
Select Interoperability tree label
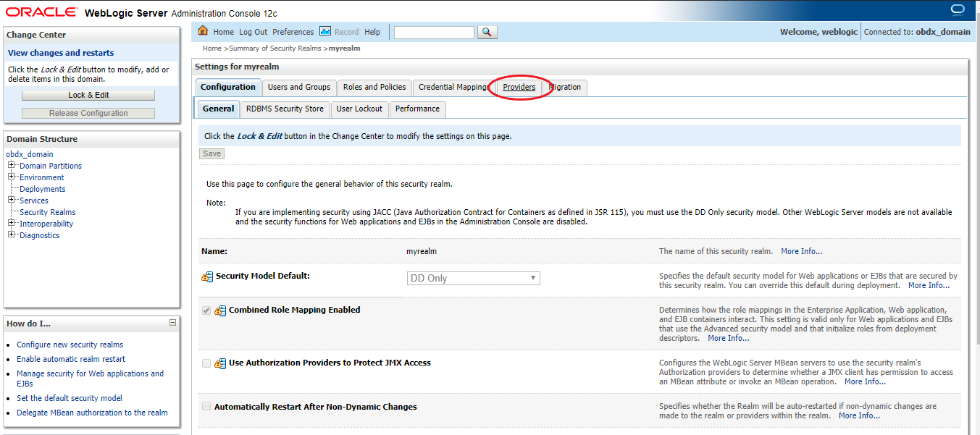46,224
